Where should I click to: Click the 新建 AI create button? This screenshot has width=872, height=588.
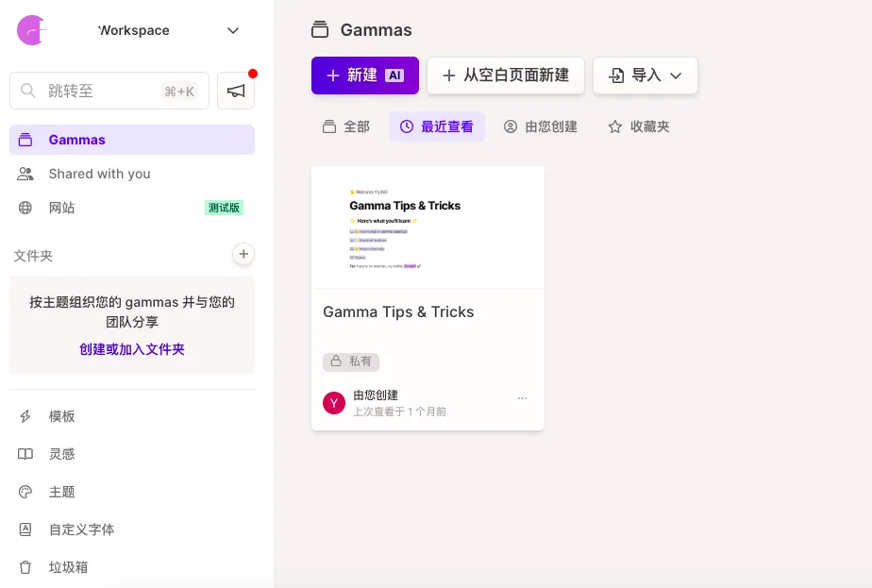click(365, 76)
